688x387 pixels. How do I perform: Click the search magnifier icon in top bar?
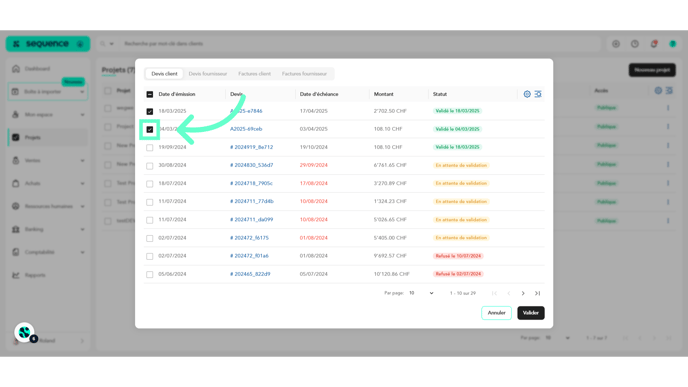103,44
